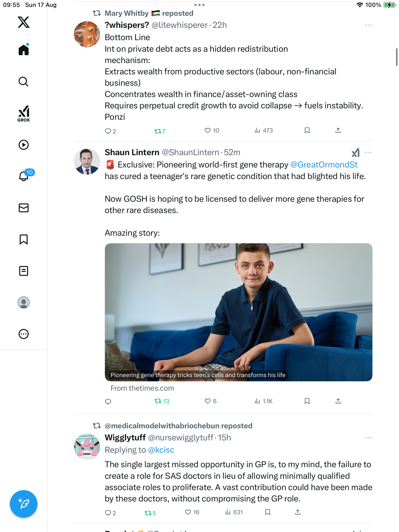The height and width of the screenshot is (532, 399).
Task: Open more options on Wigglytuff post
Action: coord(368,438)
